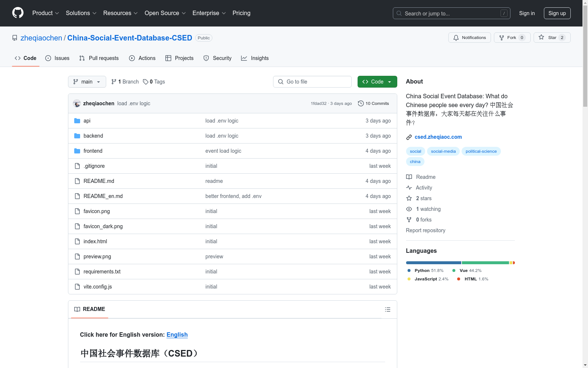Screen dimensions: 588x368
Task: Switch to the Pull requests tab
Action: click(x=99, y=58)
